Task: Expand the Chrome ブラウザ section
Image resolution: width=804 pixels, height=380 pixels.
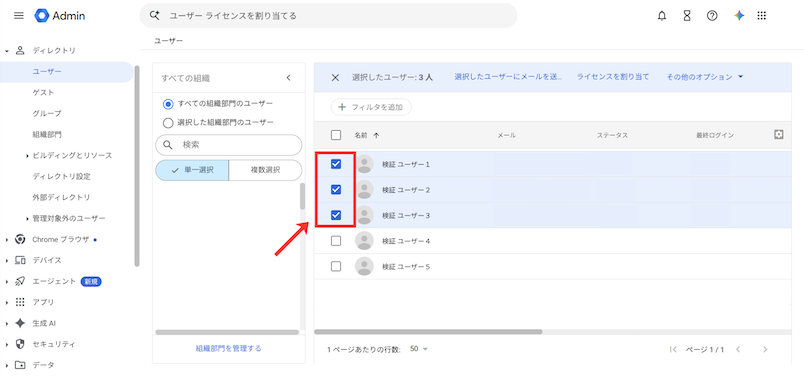Action: point(7,239)
